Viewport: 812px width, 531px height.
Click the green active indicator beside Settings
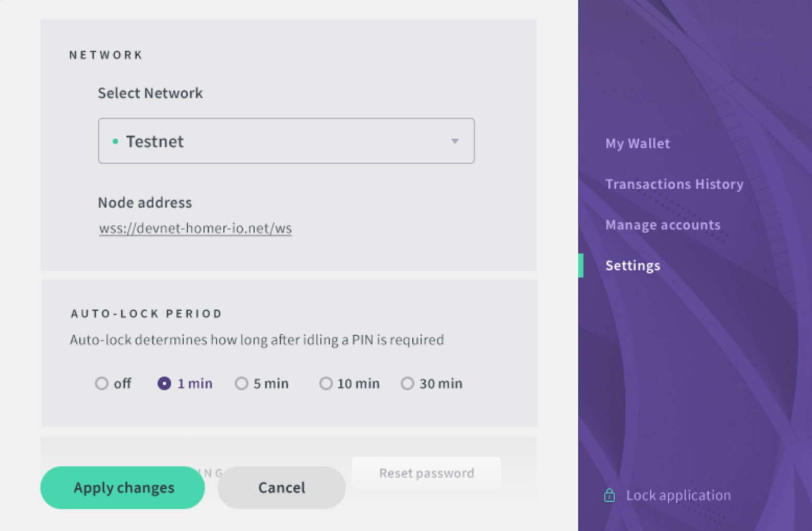pos(581,265)
